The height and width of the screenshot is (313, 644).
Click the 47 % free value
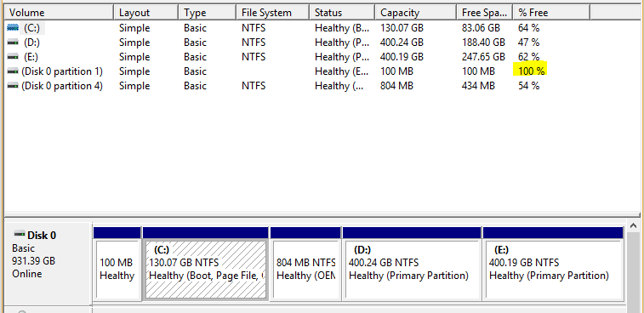pyautogui.click(x=529, y=43)
